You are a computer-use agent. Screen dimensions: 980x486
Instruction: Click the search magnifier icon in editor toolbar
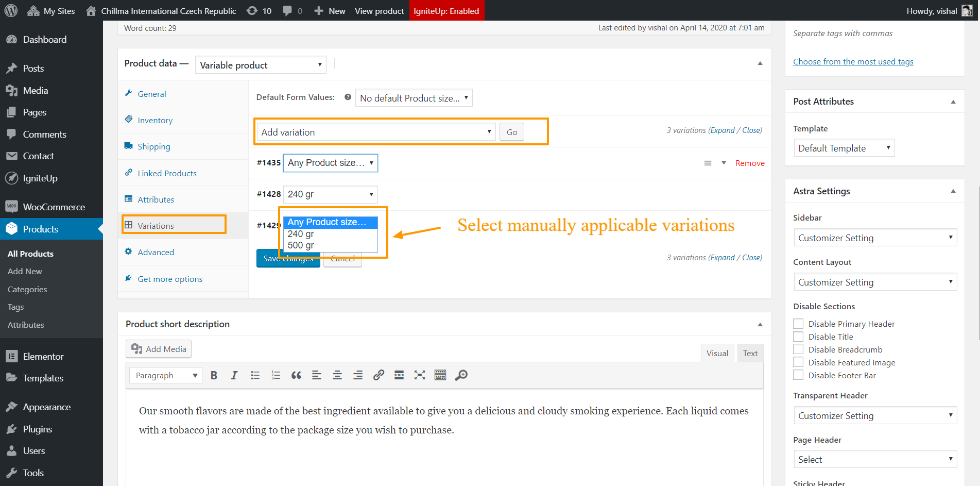(461, 375)
